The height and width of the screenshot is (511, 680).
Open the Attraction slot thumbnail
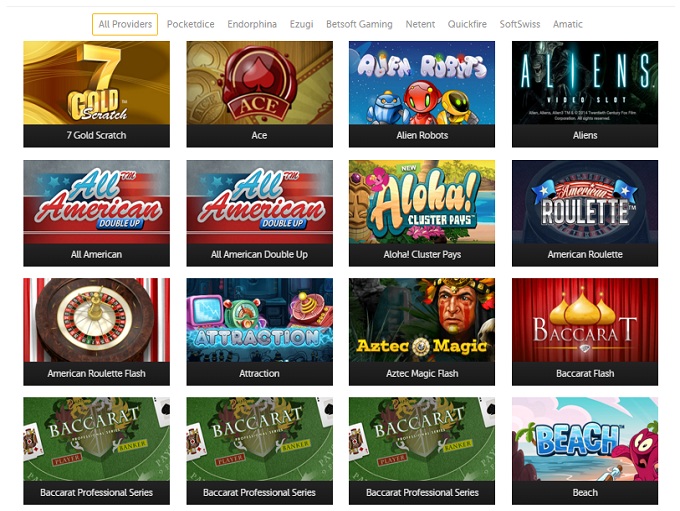pyautogui.click(x=259, y=320)
